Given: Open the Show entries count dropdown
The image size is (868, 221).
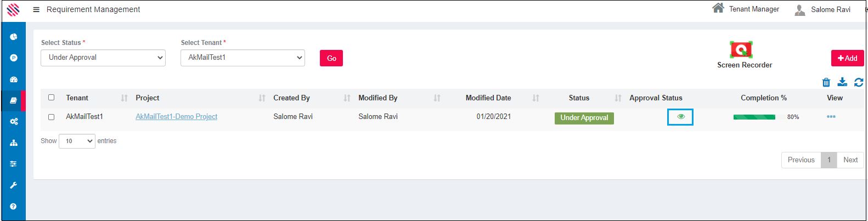Looking at the screenshot, I should click(77, 141).
